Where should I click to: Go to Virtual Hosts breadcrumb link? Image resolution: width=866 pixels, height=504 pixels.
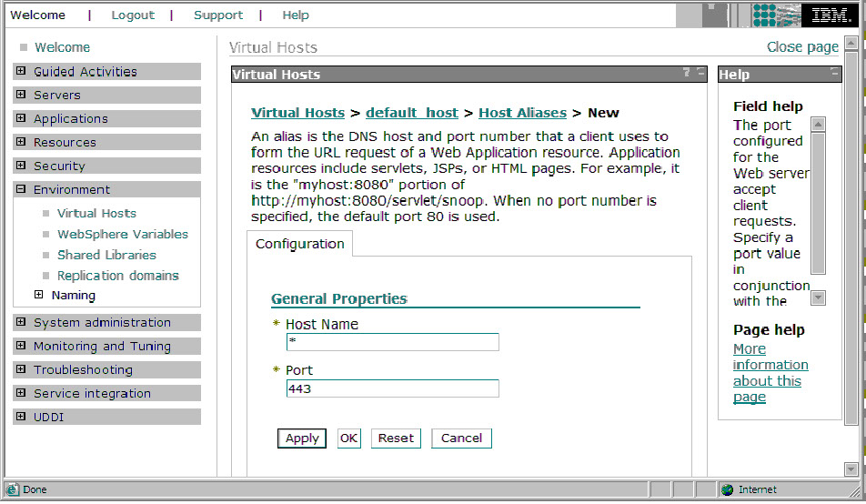tap(297, 113)
